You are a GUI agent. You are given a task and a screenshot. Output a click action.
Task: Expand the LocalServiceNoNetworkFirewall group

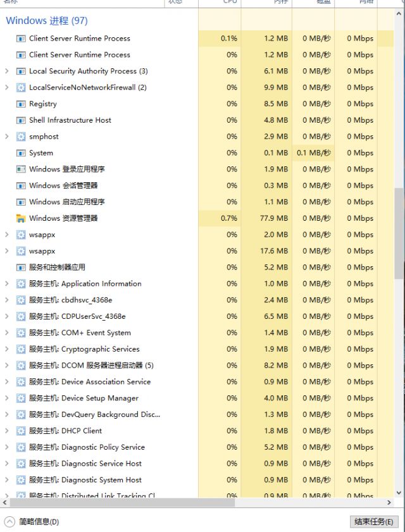coord(7,87)
